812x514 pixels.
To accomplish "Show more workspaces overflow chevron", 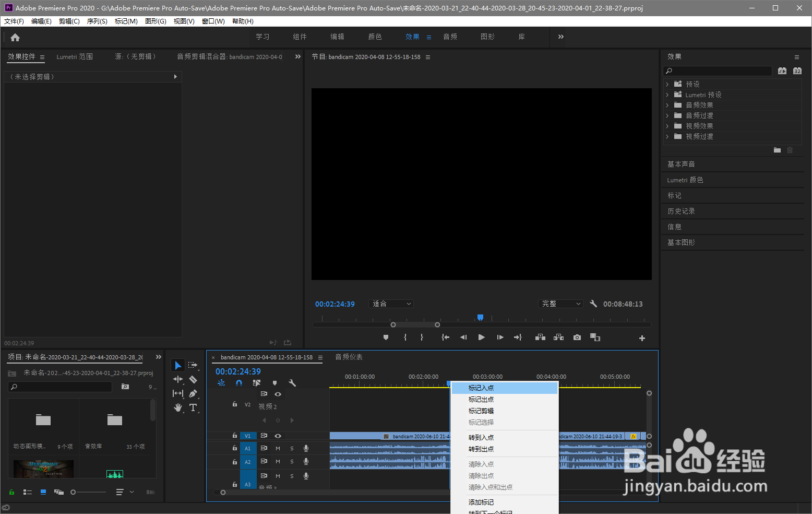I will (x=561, y=37).
